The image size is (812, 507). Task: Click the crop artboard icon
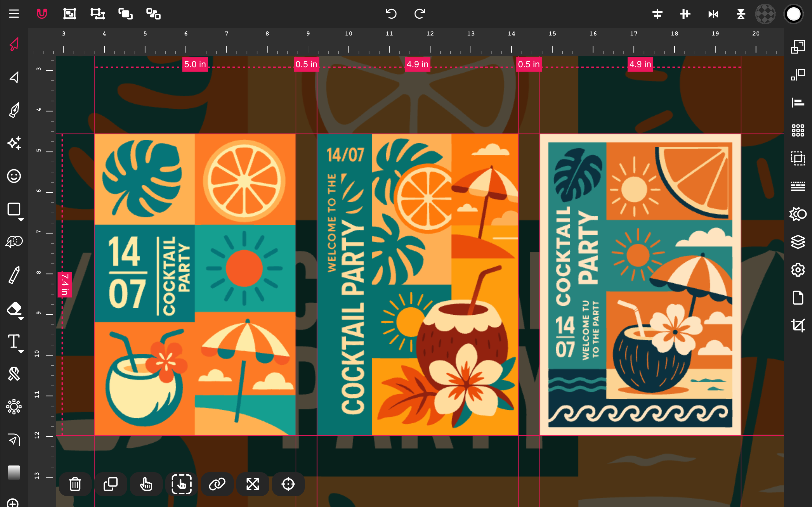pos(798,325)
